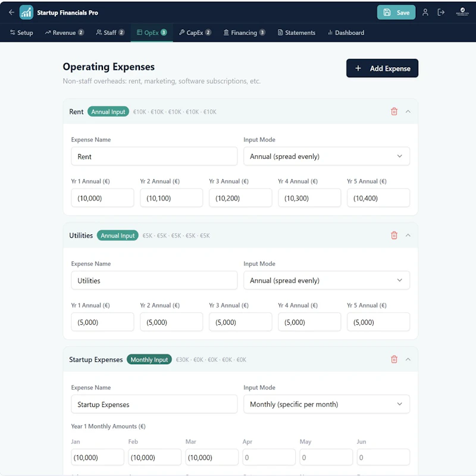Open the user profile icon
The width and height of the screenshot is (476, 476).
pos(425,12)
